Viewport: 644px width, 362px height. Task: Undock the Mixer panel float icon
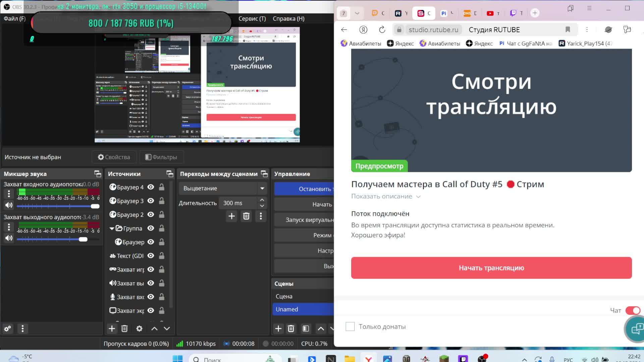(98, 174)
